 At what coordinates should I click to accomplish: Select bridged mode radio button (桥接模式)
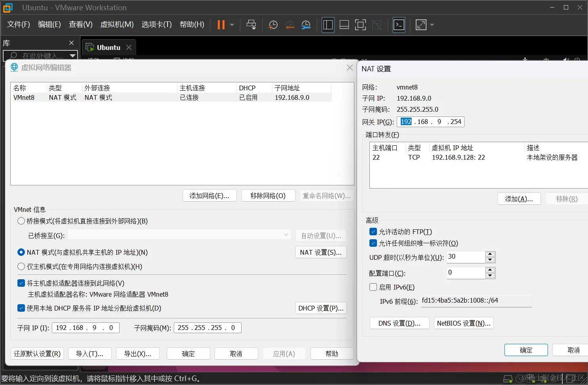tap(21, 221)
